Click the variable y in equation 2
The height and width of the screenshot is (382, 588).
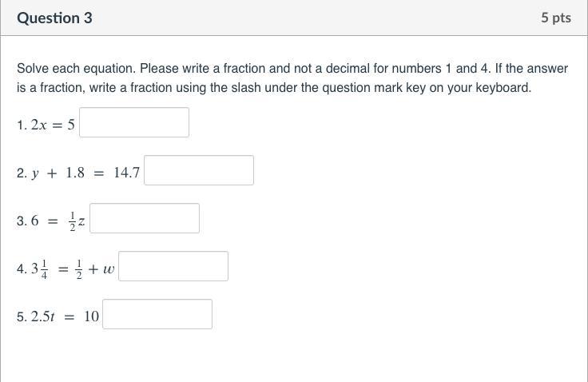(x=35, y=173)
